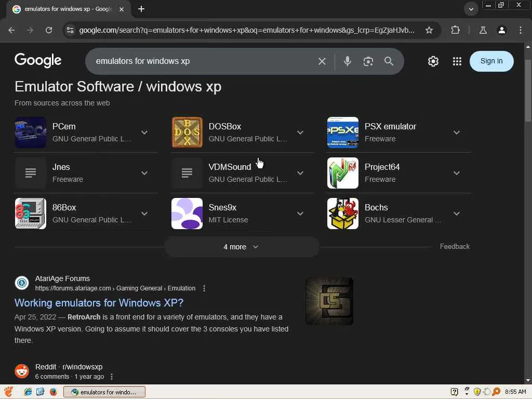The image size is (532, 399).
Task: Open Reddit result three-dot options
Action: point(112,377)
